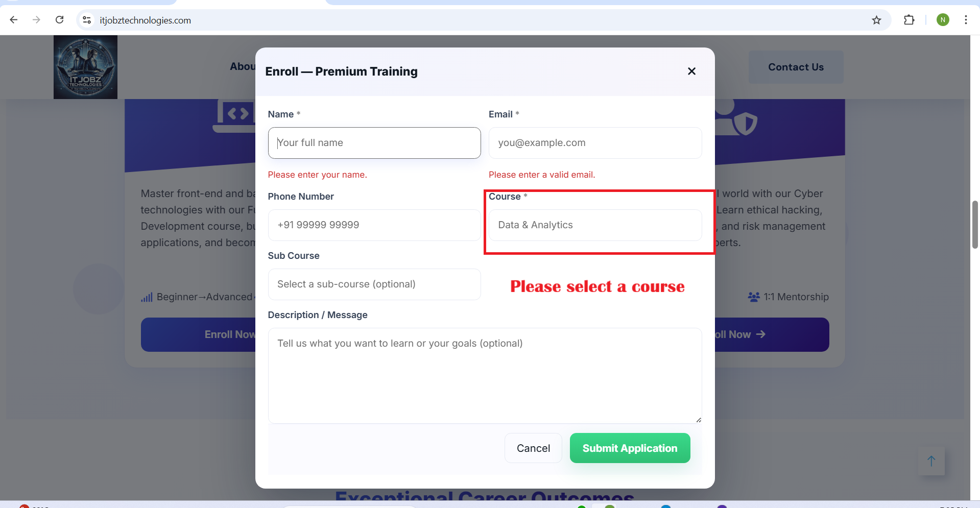This screenshot has width=980, height=508.
Task: Focus the Email input field
Action: click(595, 143)
